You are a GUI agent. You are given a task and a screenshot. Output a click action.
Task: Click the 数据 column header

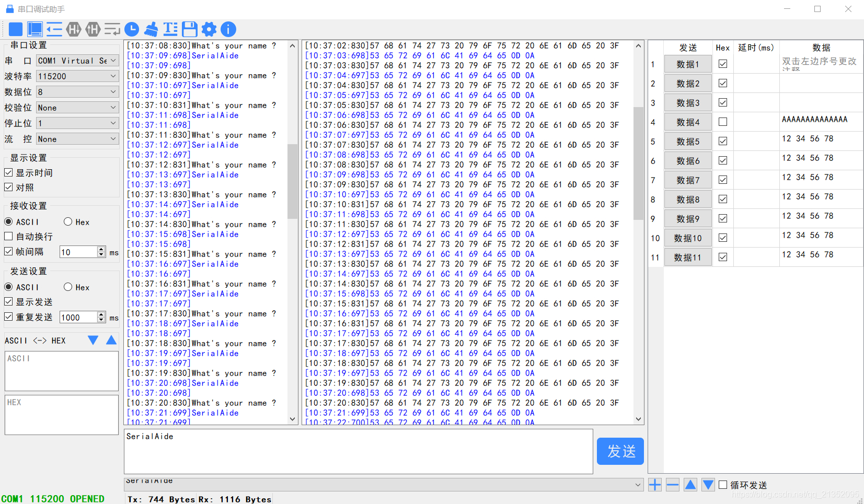821,48
